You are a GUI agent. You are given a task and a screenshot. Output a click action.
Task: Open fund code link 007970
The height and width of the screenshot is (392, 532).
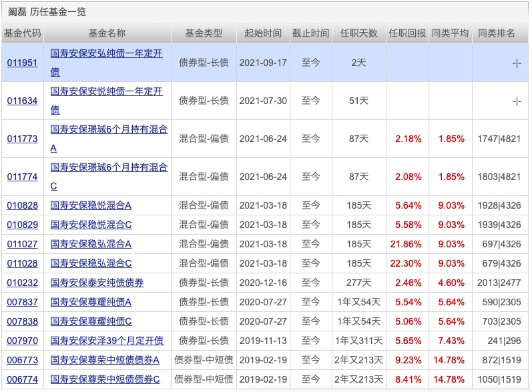coord(23,341)
